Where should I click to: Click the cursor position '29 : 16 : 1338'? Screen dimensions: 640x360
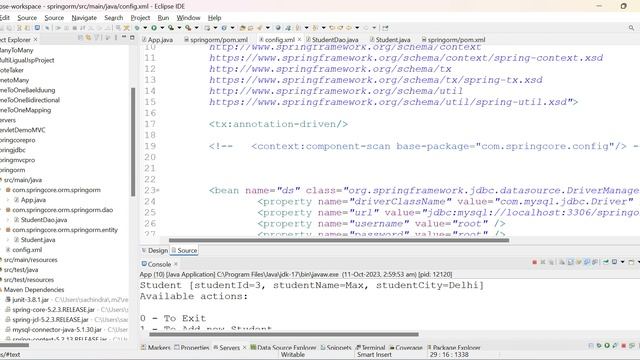pos(449,355)
